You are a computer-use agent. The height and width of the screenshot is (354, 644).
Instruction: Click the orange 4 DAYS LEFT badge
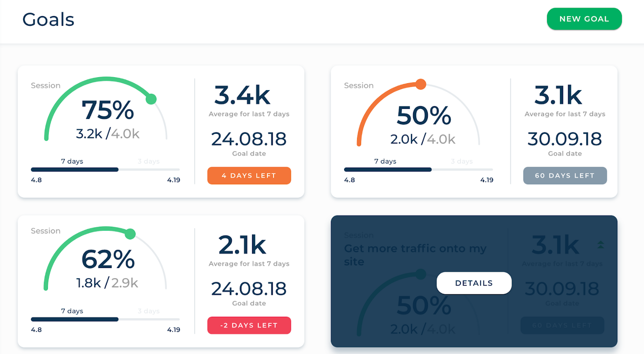[249, 176]
